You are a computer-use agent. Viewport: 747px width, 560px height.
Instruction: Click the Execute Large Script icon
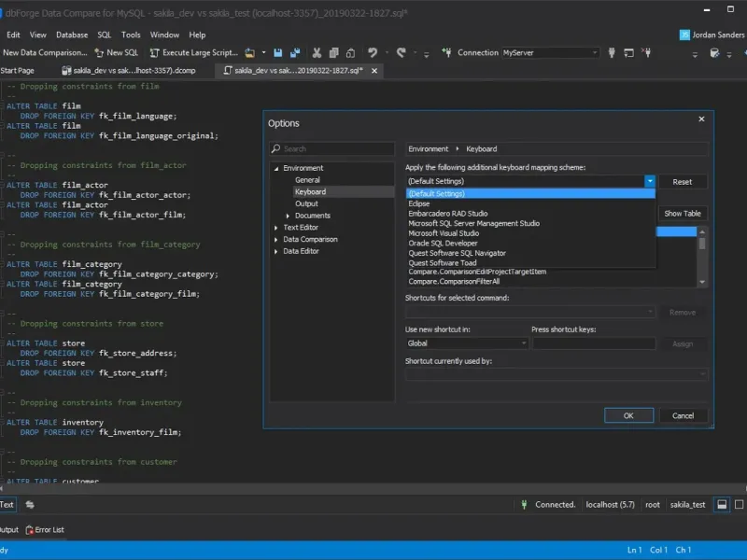pyautogui.click(x=155, y=53)
